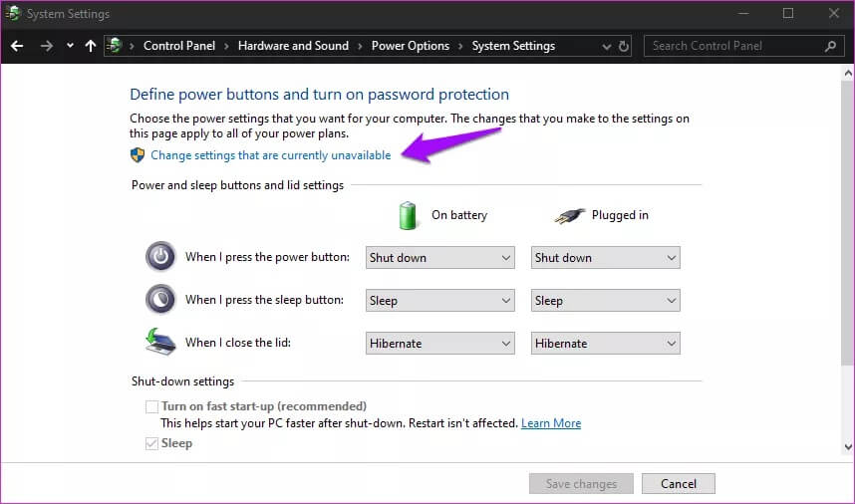Open the recent locations chevron
Image resolution: width=855 pixels, height=504 pixels.
point(70,46)
